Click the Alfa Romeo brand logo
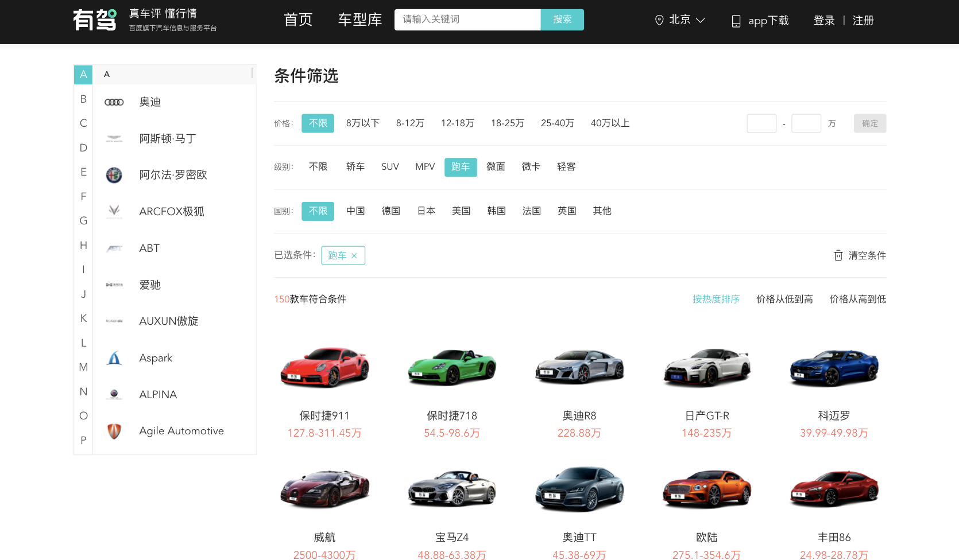Viewport: 959px width, 560px height. pos(114,175)
